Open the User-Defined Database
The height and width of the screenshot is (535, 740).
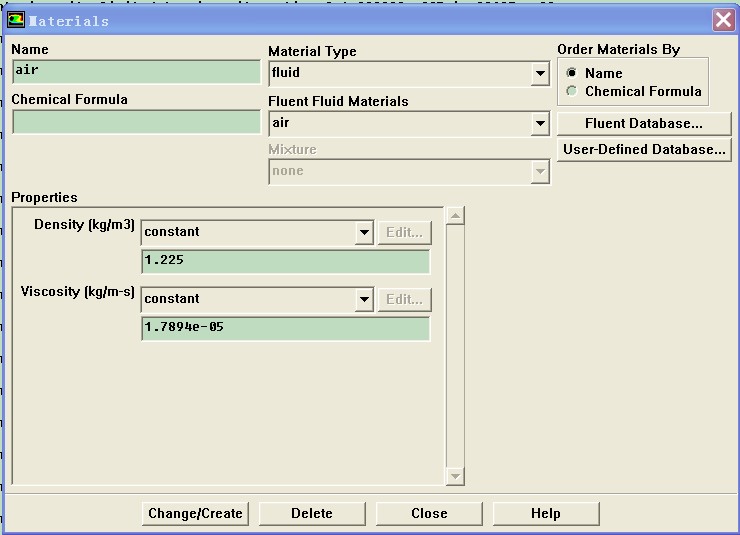click(x=643, y=150)
